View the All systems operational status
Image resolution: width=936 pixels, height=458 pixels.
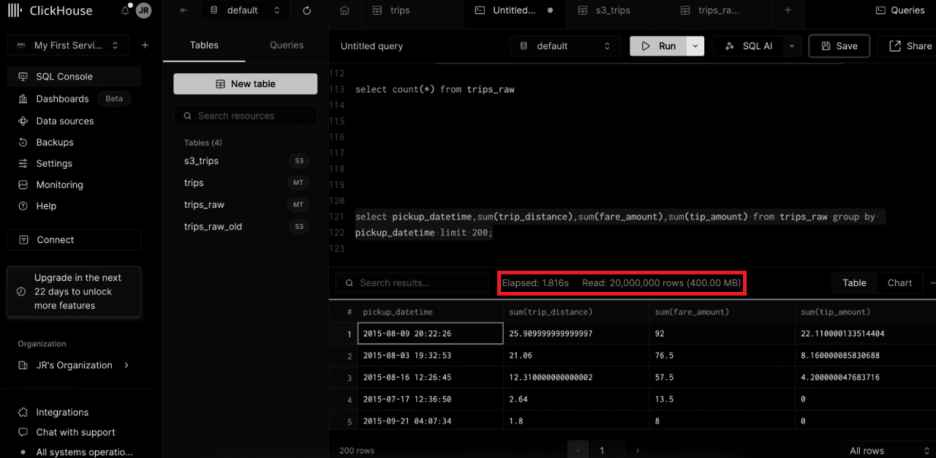tap(76, 452)
